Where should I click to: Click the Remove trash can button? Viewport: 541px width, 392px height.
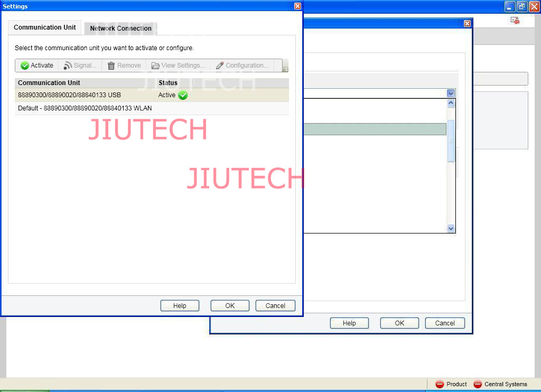(124, 66)
